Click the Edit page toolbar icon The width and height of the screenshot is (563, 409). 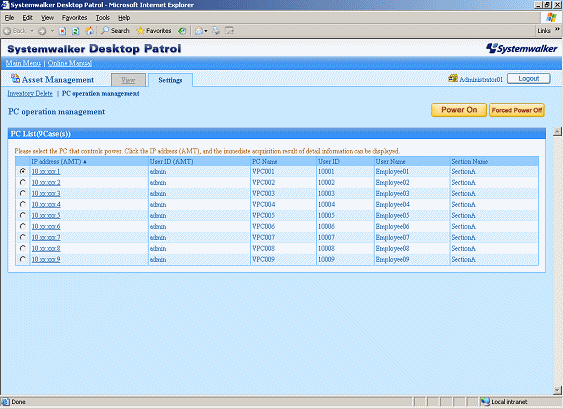tap(229, 31)
